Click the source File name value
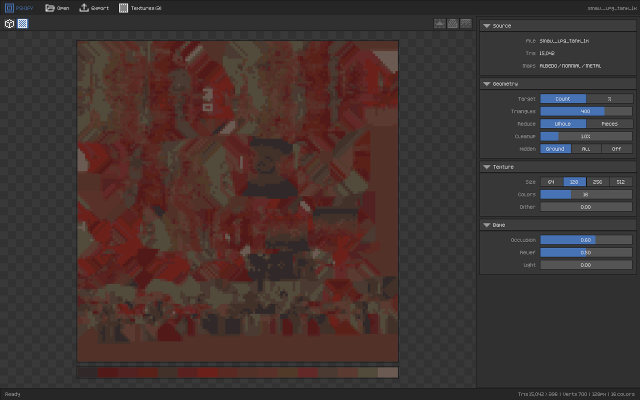The width and height of the screenshot is (640, 400). tap(564, 41)
